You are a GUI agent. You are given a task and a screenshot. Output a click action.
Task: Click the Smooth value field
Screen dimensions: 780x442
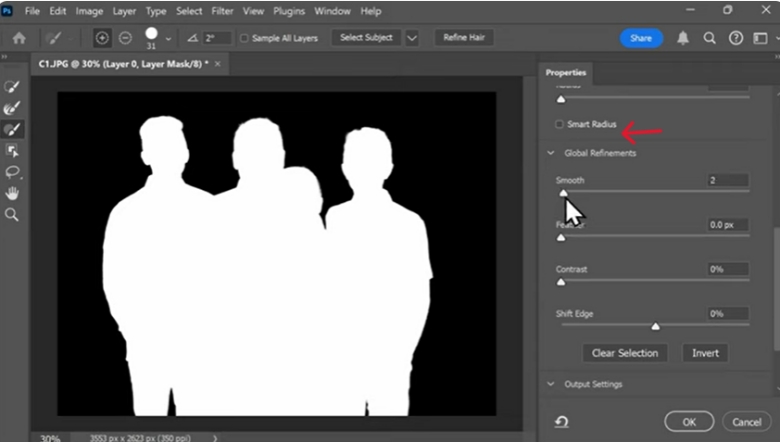[x=728, y=180]
